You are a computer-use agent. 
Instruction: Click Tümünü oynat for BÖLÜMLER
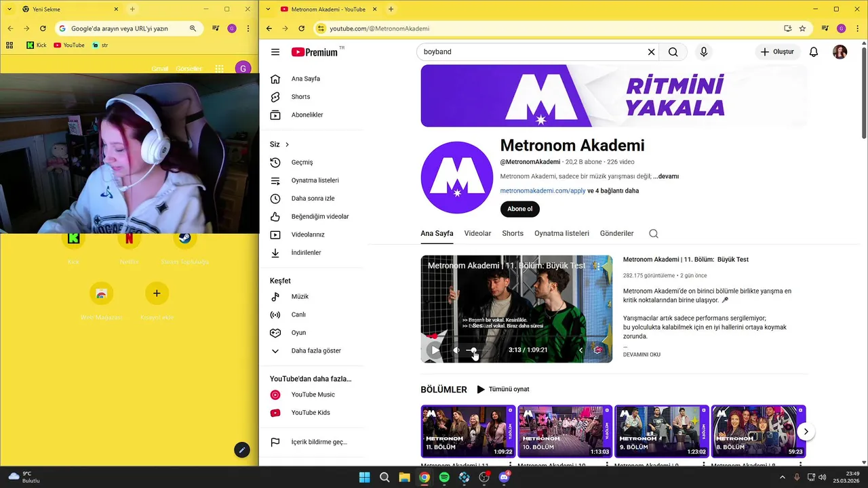click(x=502, y=390)
